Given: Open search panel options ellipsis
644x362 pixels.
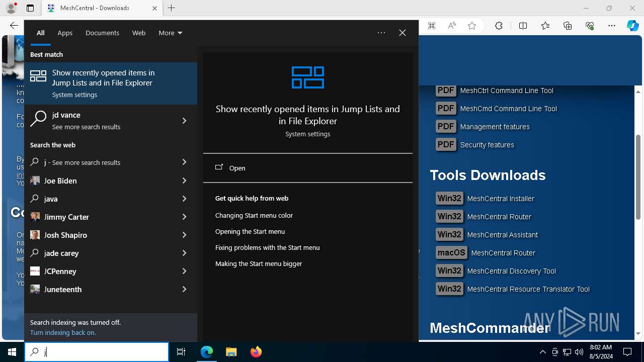Looking at the screenshot, I should [x=381, y=33].
